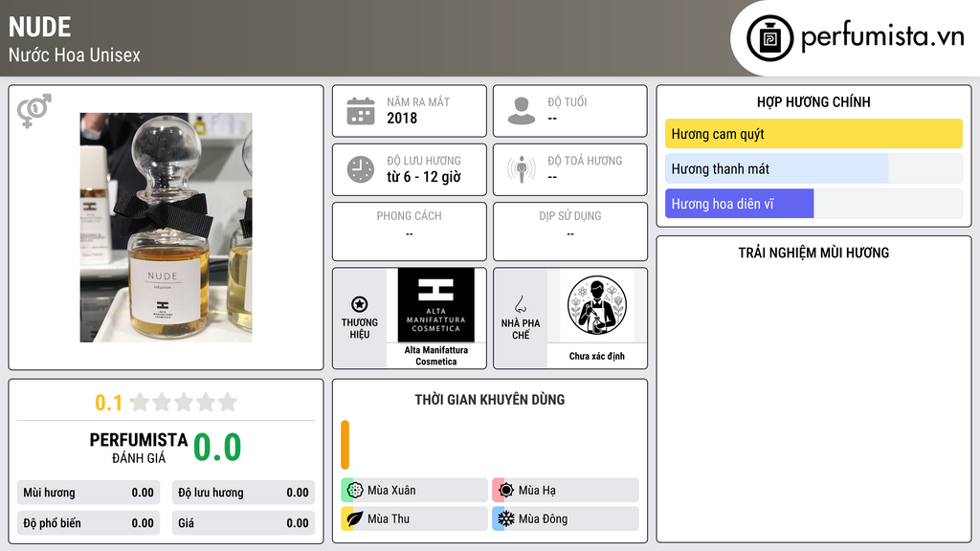This screenshot has height=551, width=980.
Task: Click the Mùa Xuân flower icon
Action: pyautogui.click(x=355, y=491)
